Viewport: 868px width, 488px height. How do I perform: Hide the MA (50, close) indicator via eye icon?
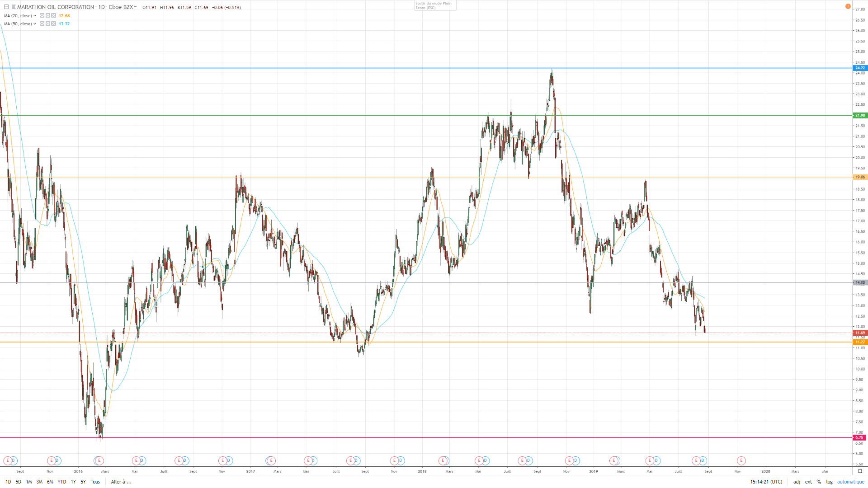(x=42, y=24)
